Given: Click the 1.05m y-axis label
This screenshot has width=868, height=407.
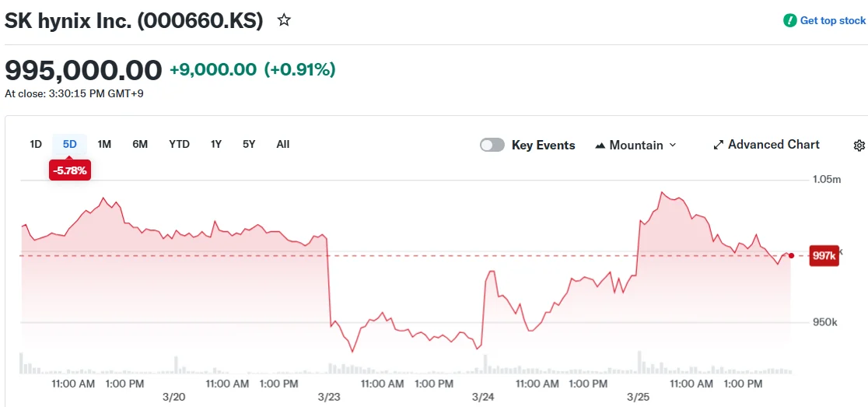Looking at the screenshot, I should [827, 180].
